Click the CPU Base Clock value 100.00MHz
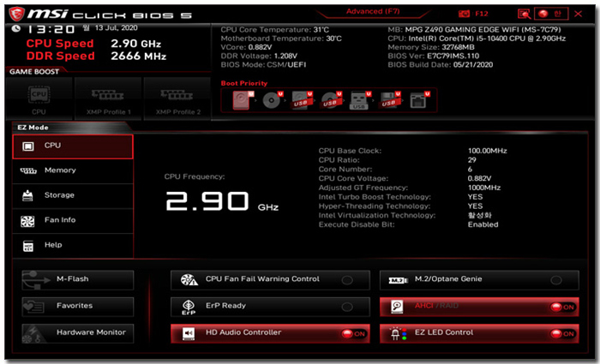Viewport: 600px width, 364px height. (487, 151)
